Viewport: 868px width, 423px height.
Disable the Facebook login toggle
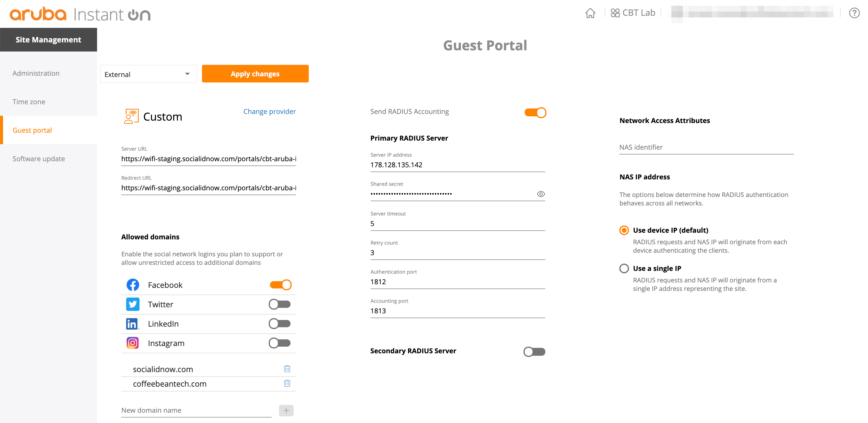[x=280, y=285]
